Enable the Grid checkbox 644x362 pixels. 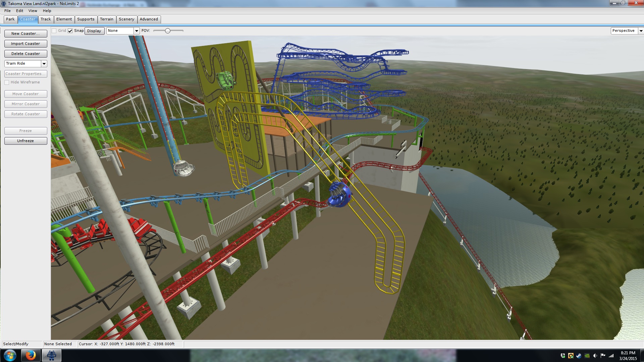[x=54, y=31]
